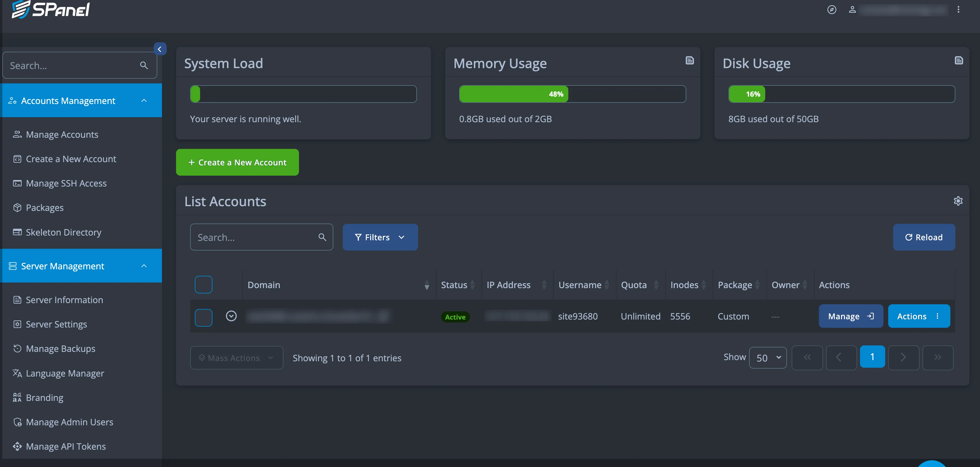The width and height of the screenshot is (980, 467).
Task: Expand the site93680 row details
Action: (x=231, y=316)
